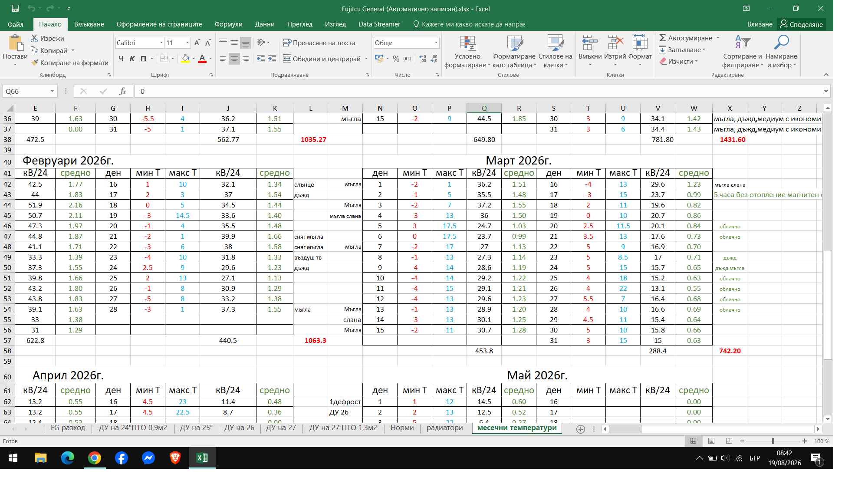Open the number format Общи dropdown
The height and width of the screenshot is (500, 868).
click(436, 43)
